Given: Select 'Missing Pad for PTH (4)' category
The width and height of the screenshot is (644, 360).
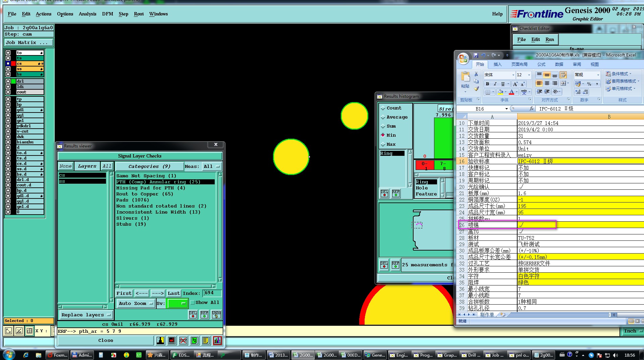Looking at the screenshot, I should tap(151, 188).
